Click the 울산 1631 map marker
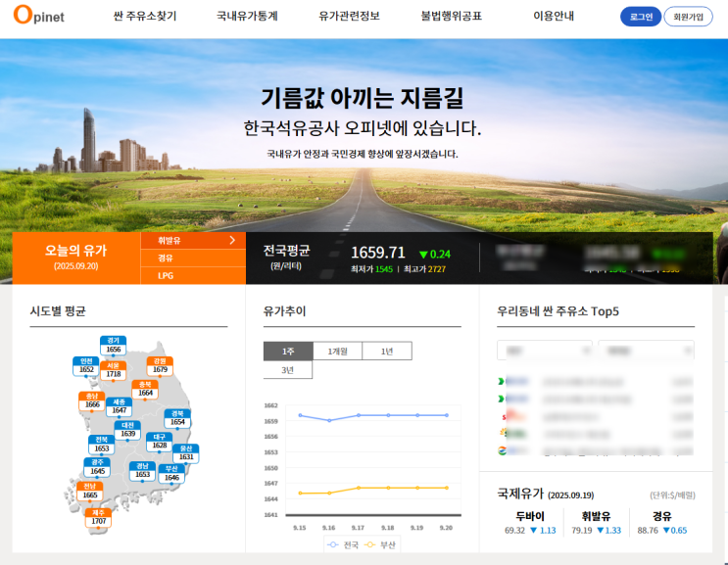Screen dimensions: 728x565 click(x=186, y=452)
